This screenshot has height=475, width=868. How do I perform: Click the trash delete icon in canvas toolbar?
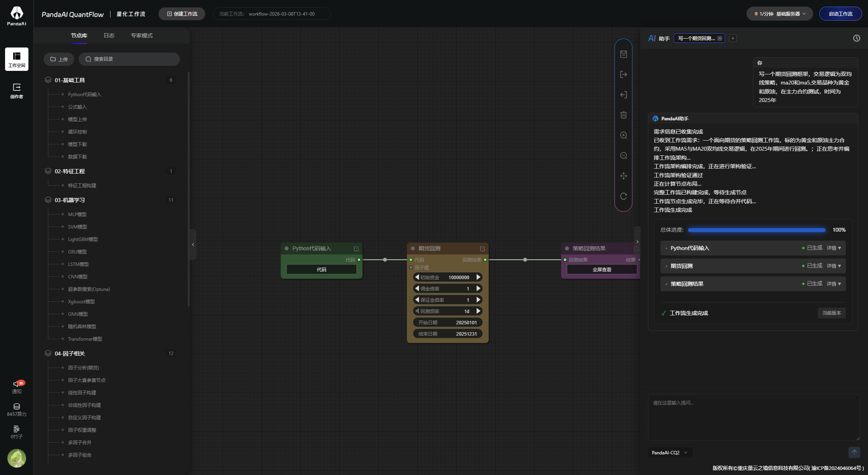(623, 115)
